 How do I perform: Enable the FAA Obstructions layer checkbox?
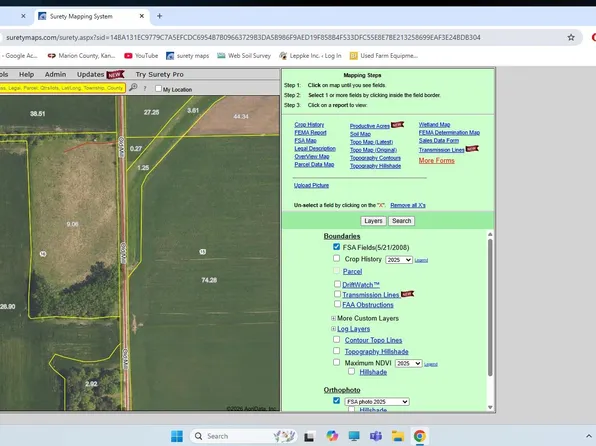point(337,303)
